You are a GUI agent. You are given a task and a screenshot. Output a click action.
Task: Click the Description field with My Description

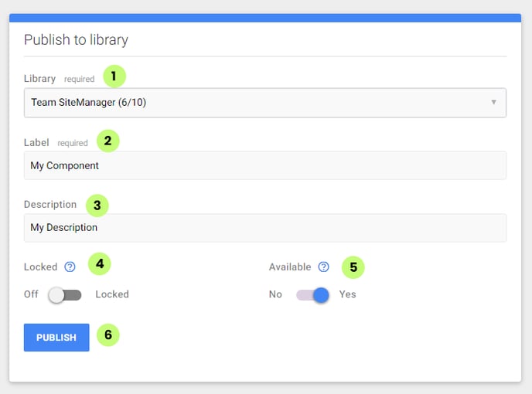pyautogui.click(x=265, y=228)
